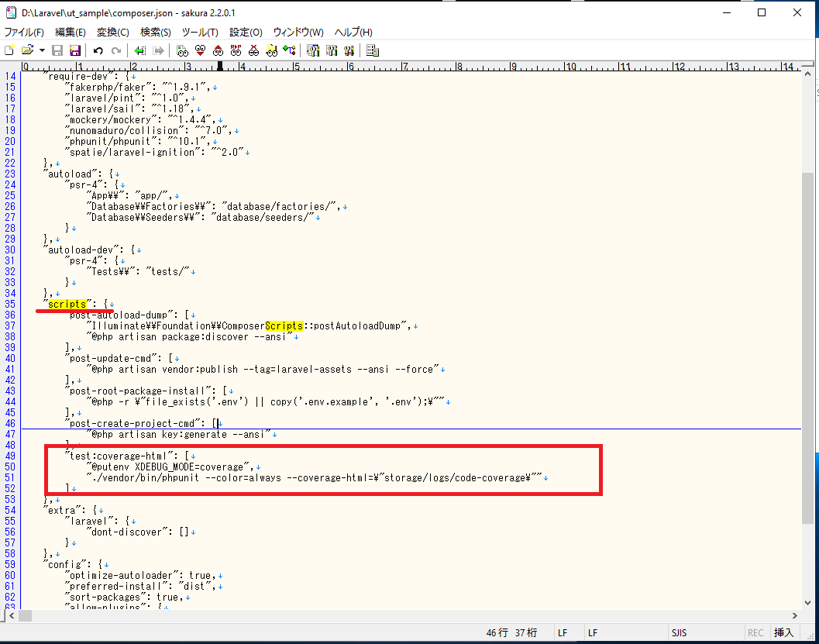
Task: Click the "laravel/sail" dependency line
Action: click(x=129, y=108)
